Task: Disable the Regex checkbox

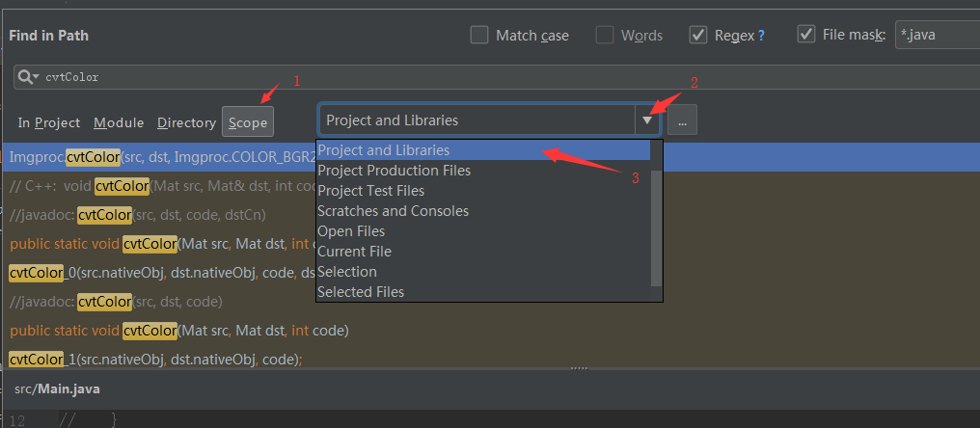Action: 698,35
